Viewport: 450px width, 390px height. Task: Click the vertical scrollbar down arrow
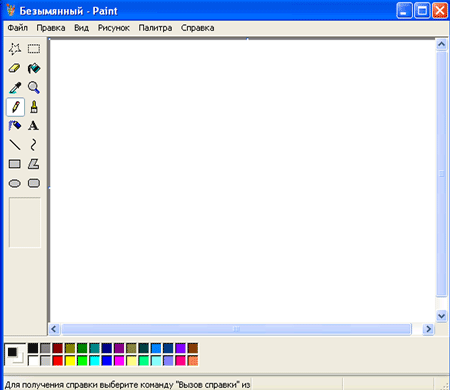tap(442, 316)
